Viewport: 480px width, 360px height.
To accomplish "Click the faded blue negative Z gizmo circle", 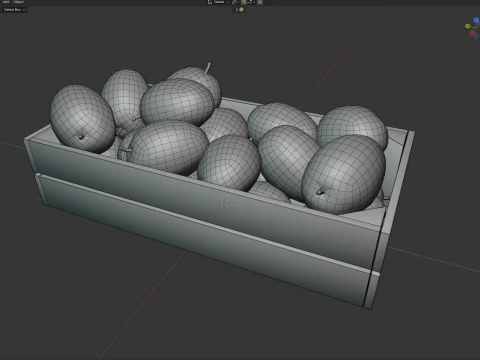I will (477, 36).
